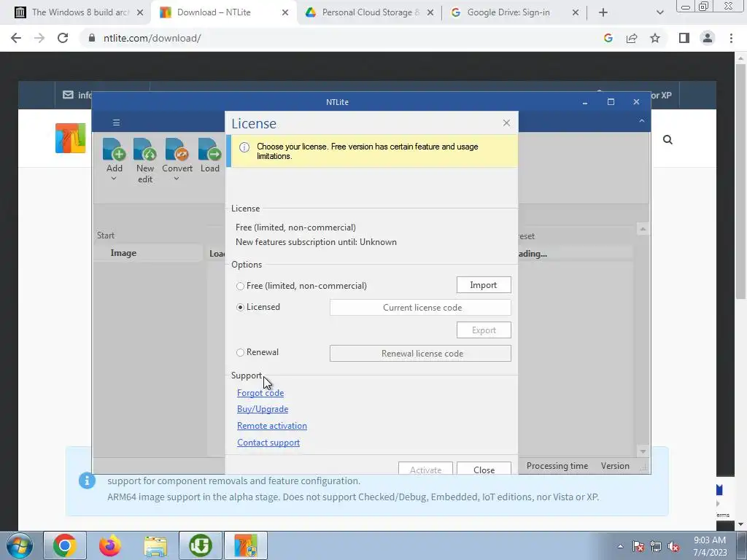Click the blue info icon on webpage notice
The height and width of the screenshot is (560, 747).
(x=87, y=481)
